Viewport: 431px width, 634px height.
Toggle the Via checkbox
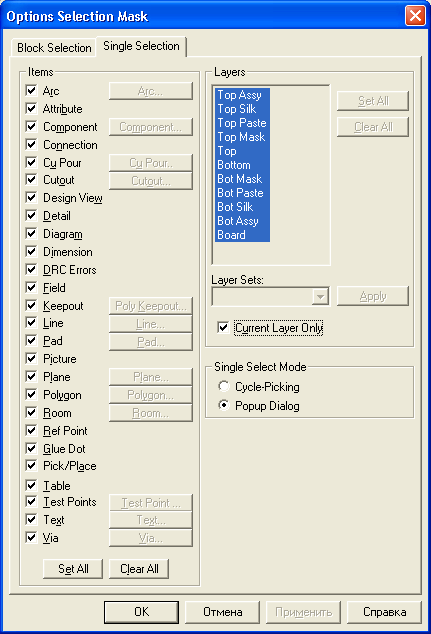[x=31, y=537]
